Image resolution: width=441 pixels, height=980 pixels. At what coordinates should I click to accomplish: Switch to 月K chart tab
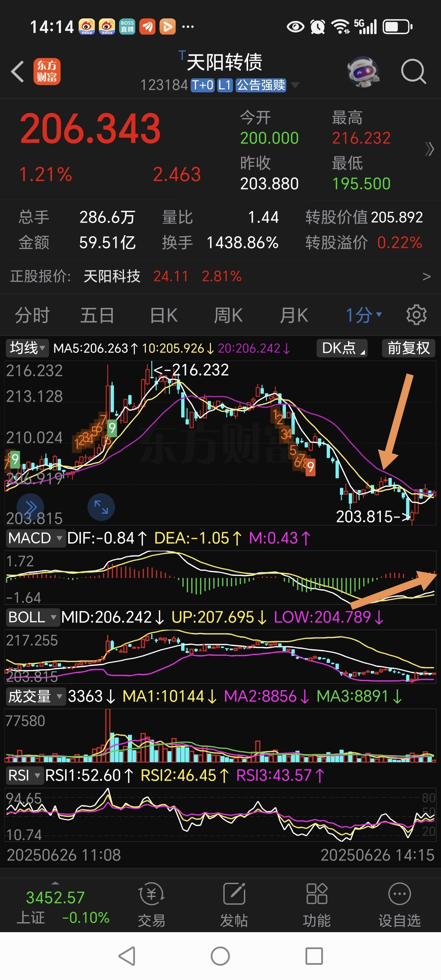(294, 315)
